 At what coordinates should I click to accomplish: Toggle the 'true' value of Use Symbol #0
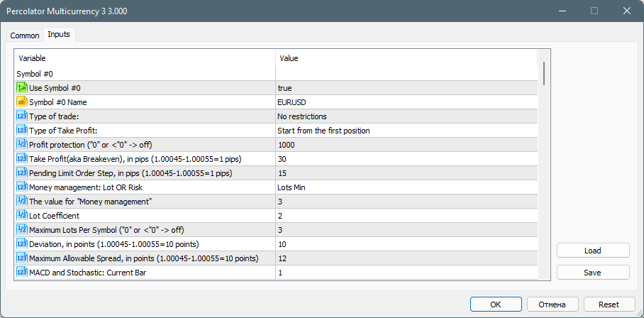[x=406, y=88]
